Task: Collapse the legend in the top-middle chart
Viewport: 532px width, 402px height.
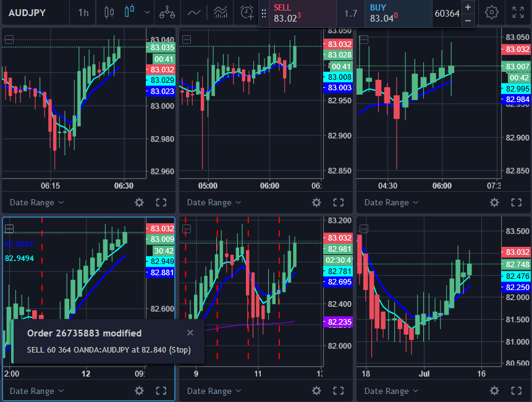Action: (187, 40)
